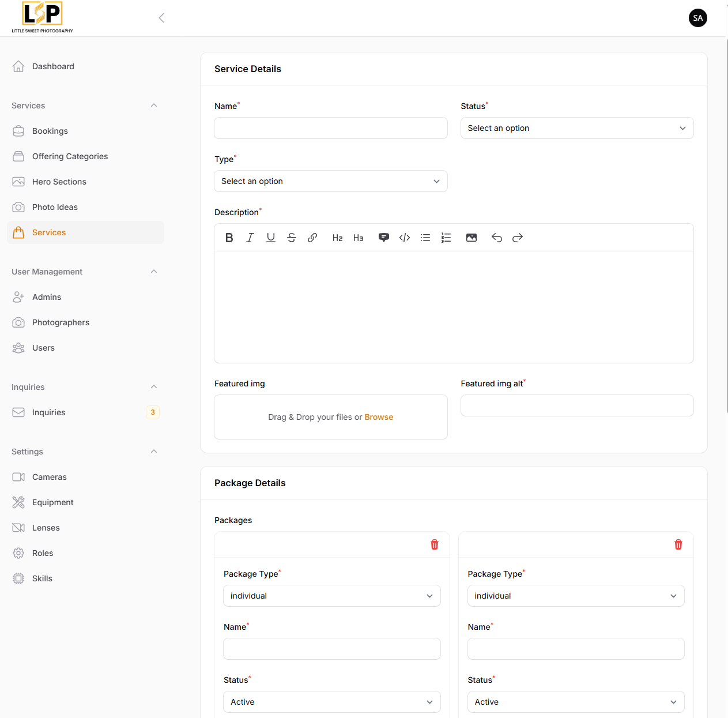
Task: Collapse the sidebar with the arrow icon
Action: 161,18
